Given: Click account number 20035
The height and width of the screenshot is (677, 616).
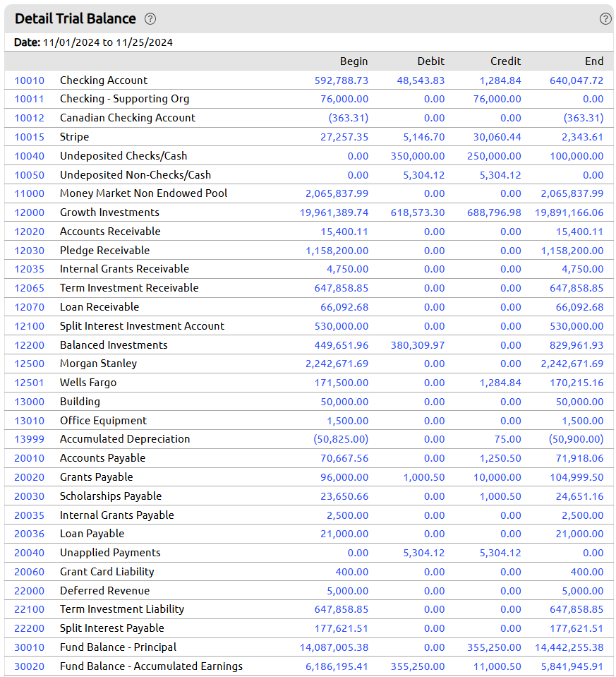Looking at the screenshot, I should [30, 515].
